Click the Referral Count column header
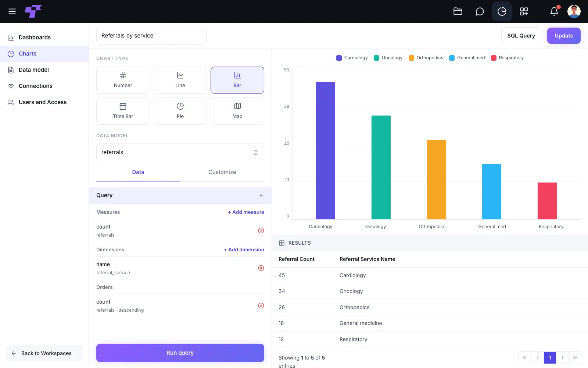Viewport: 588px width, 368px height. click(297, 259)
